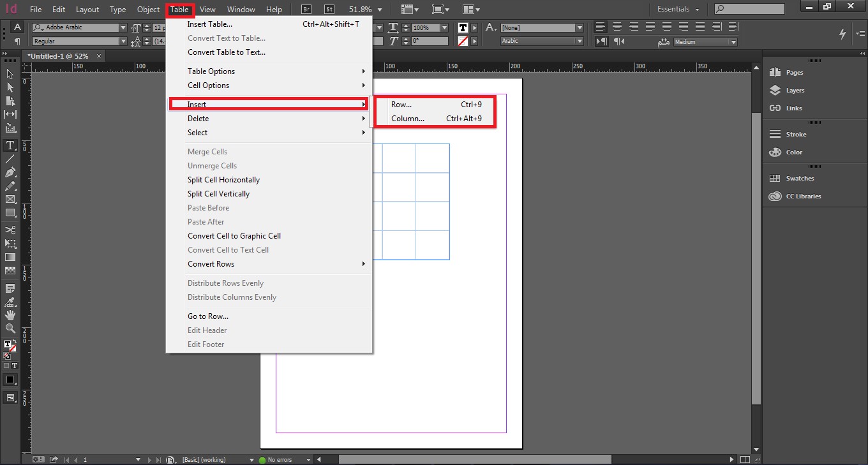Open Adobe Bridge via Br icon
Screen dimensions: 868x465
point(306,10)
